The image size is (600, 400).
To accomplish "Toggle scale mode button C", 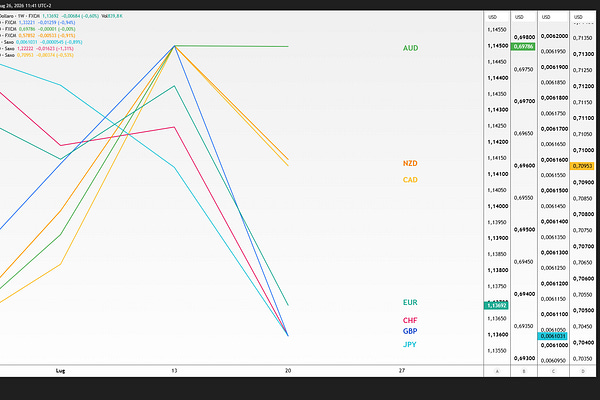I will point(553,371).
